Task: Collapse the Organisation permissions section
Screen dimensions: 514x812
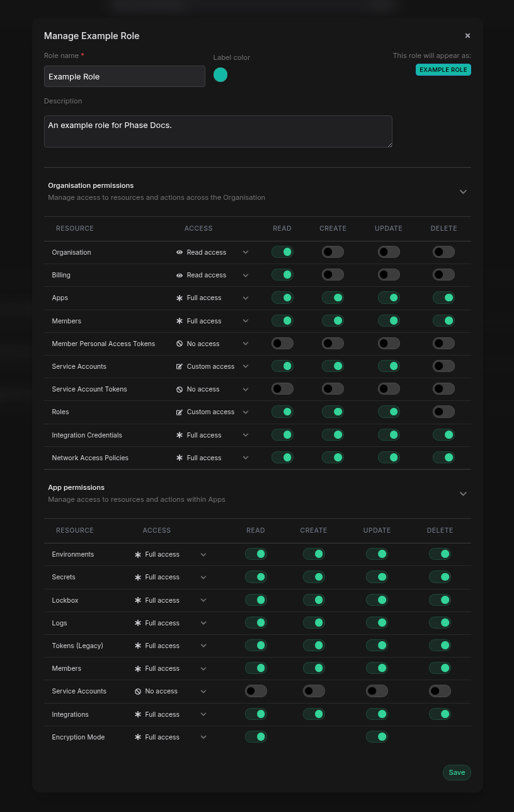Action: pyautogui.click(x=463, y=192)
